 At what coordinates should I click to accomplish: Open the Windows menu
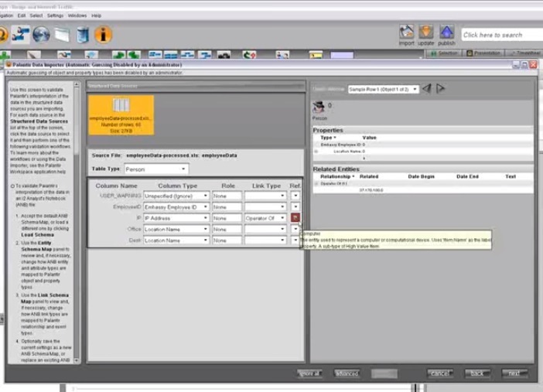pos(77,15)
